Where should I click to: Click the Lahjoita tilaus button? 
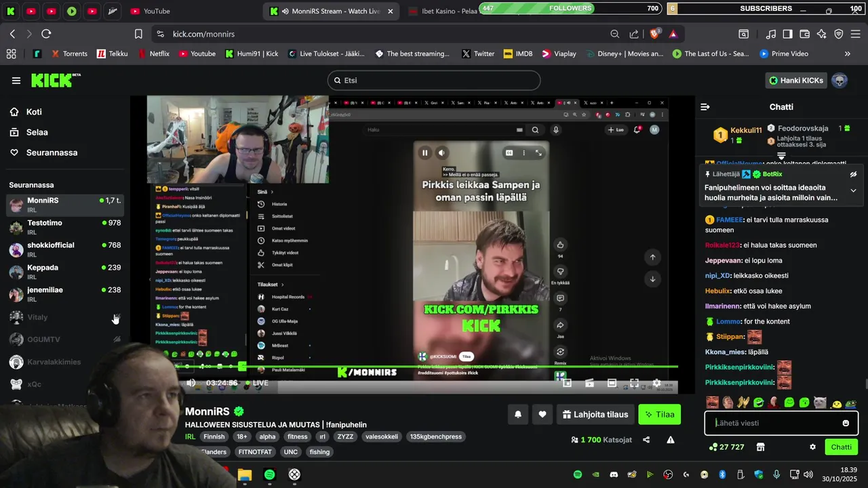(x=595, y=414)
